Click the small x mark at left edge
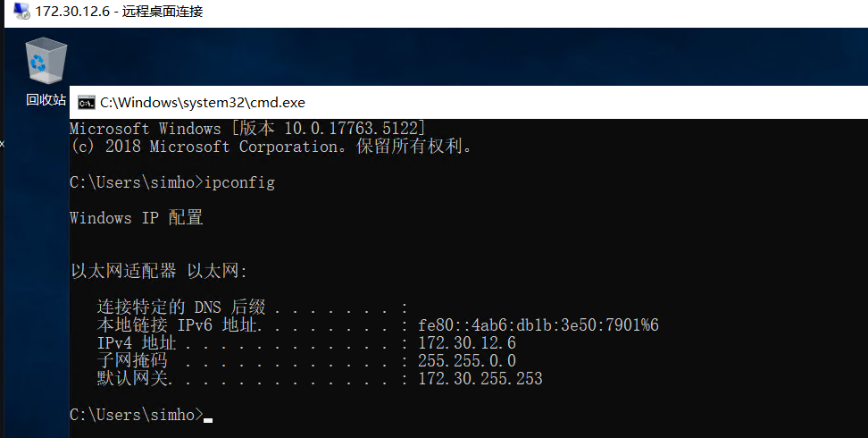Image resolution: width=868 pixels, height=438 pixels. click(x=2, y=144)
